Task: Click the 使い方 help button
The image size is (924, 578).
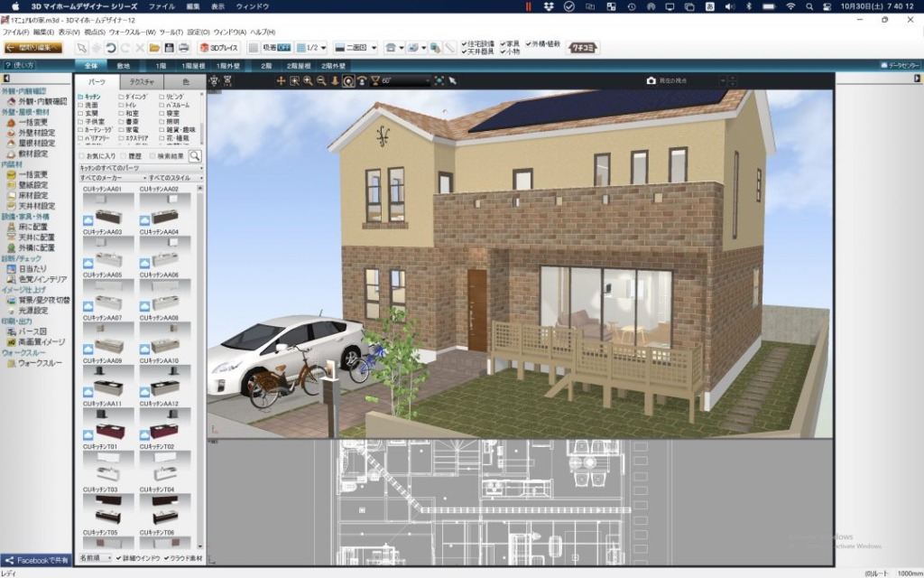Action: pyautogui.click(x=20, y=65)
